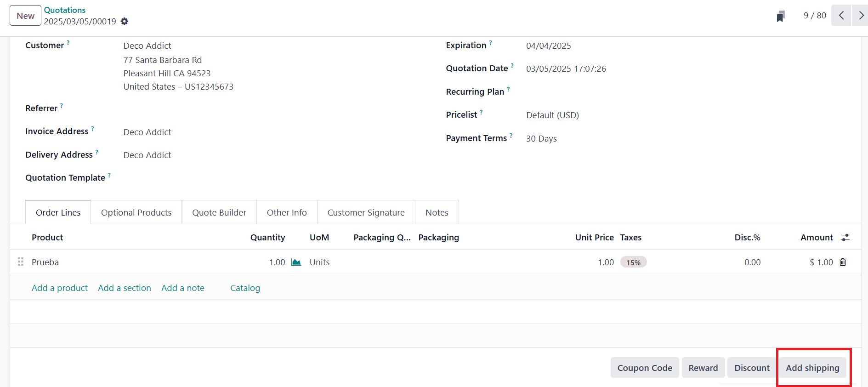Open the Catalog link

click(245, 288)
